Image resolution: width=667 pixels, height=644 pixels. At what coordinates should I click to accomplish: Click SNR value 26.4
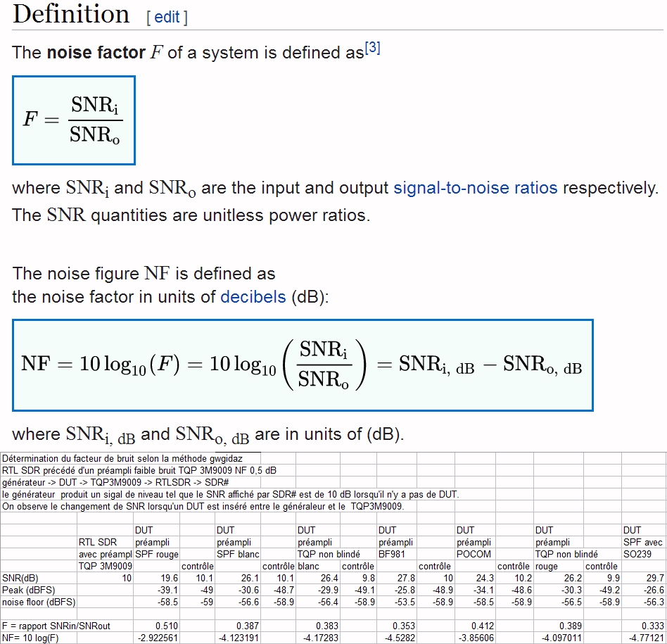(x=329, y=578)
